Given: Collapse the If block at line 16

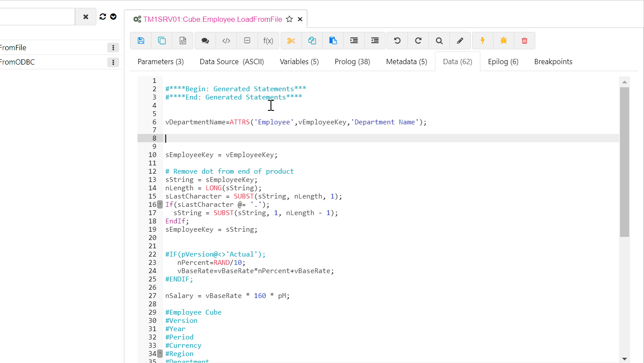Looking at the screenshot, I should [x=160, y=204].
